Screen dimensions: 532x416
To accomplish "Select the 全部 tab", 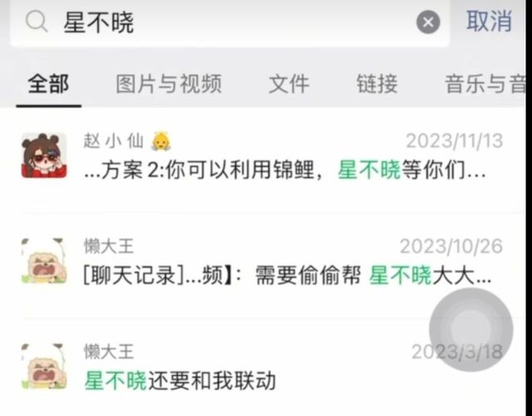I will point(48,83).
